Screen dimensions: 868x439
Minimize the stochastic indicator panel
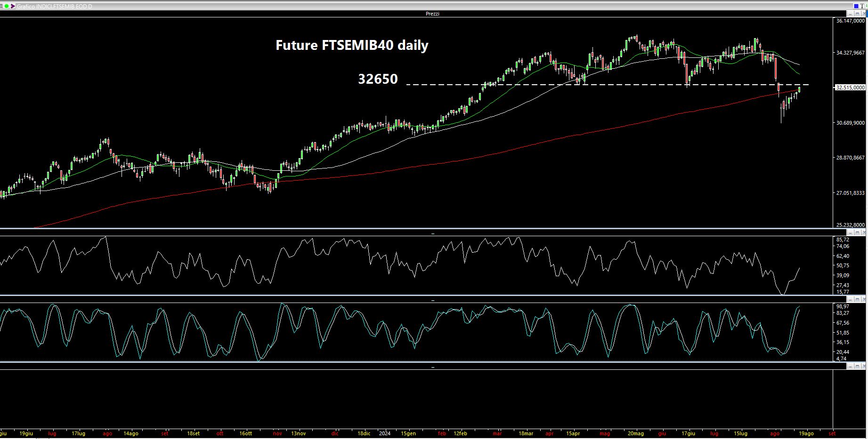[x=851, y=299]
